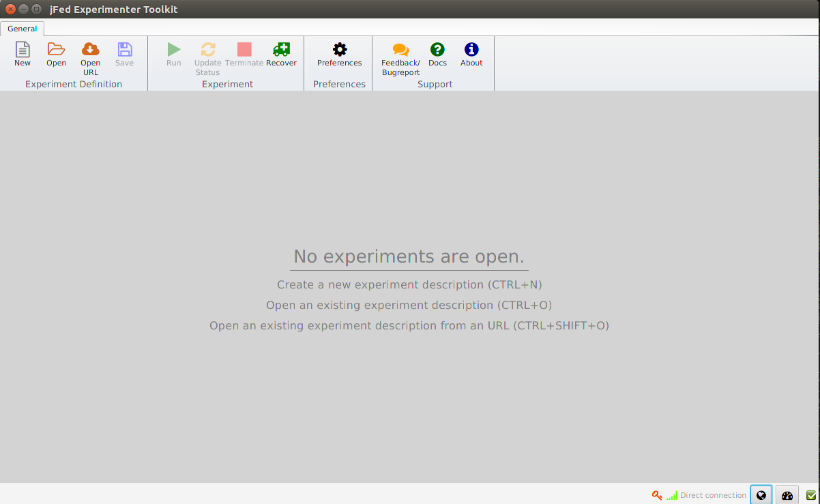Select the General ribbon tab
Screen dimensions: 820x504
pyautogui.click(x=23, y=29)
